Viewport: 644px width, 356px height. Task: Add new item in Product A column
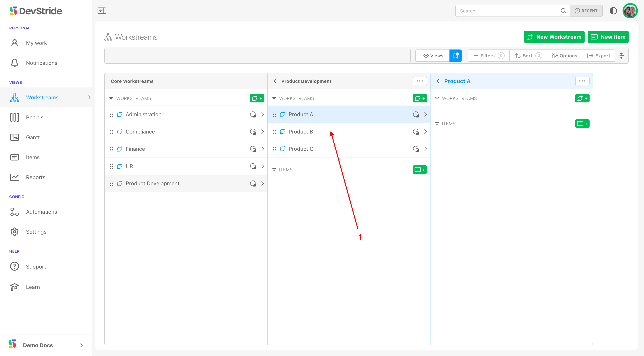point(582,124)
